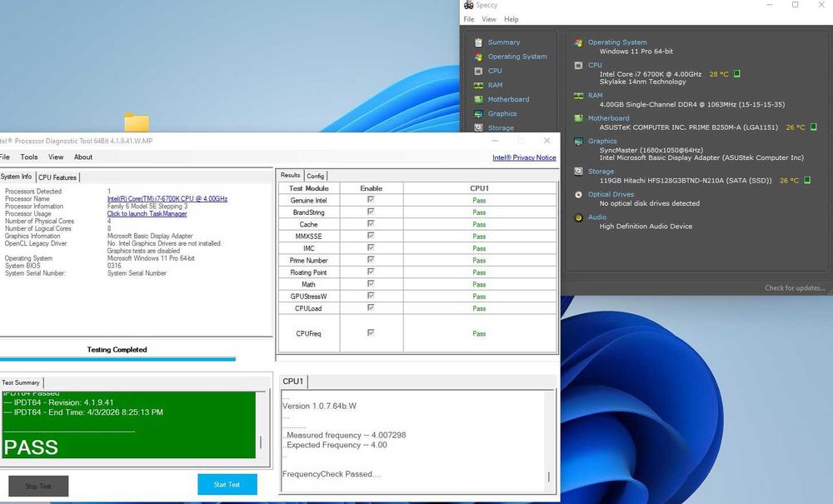Toggle the Floating Point enable checkbox
The height and width of the screenshot is (504, 833).
click(371, 272)
